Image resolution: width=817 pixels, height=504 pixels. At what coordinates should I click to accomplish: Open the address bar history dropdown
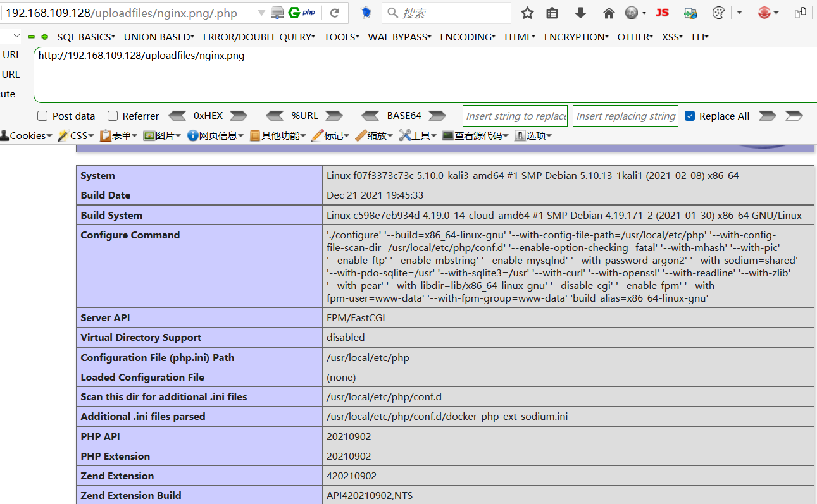[x=262, y=13]
